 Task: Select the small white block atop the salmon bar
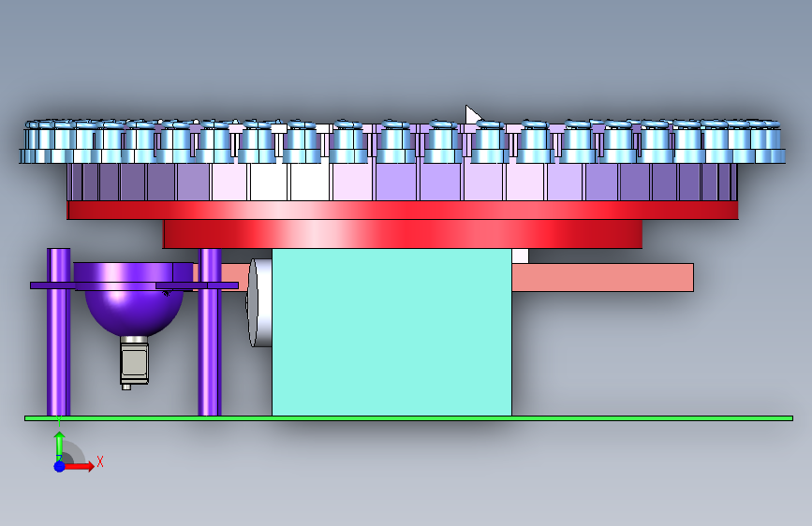click(521, 256)
